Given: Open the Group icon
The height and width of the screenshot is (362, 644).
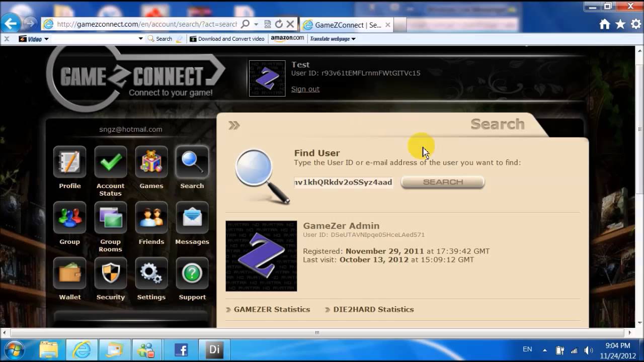Looking at the screenshot, I should (x=69, y=218).
